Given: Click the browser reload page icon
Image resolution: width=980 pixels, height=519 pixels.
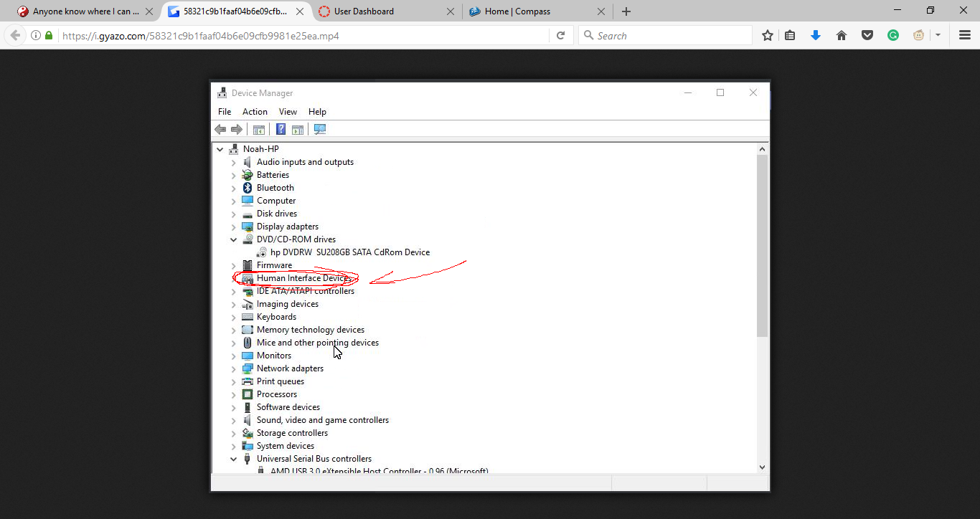Looking at the screenshot, I should pyautogui.click(x=560, y=35).
